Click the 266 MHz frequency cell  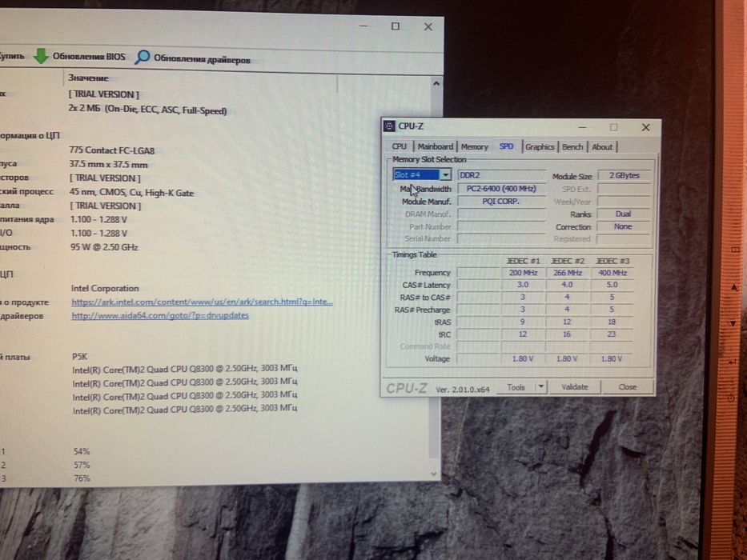coord(567,273)
